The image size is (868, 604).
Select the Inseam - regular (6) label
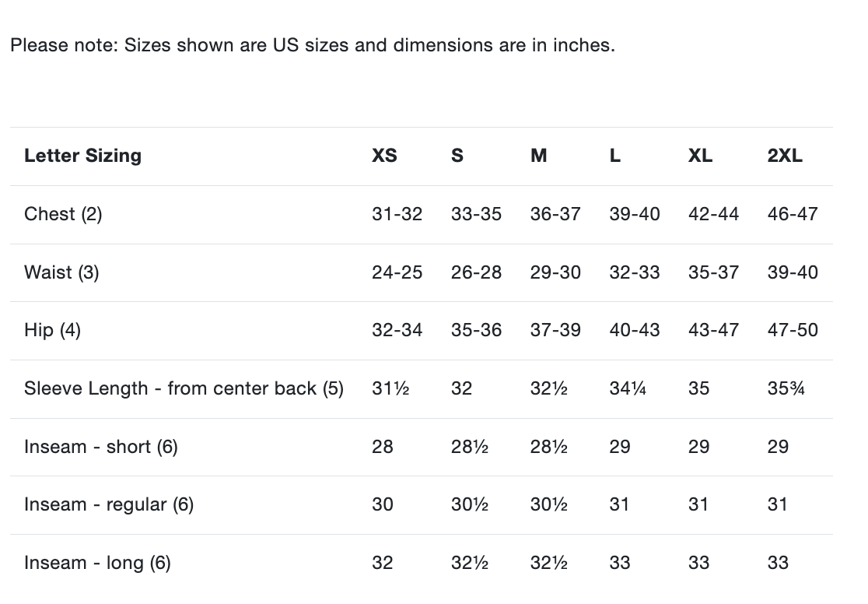[x=109, y=504]
